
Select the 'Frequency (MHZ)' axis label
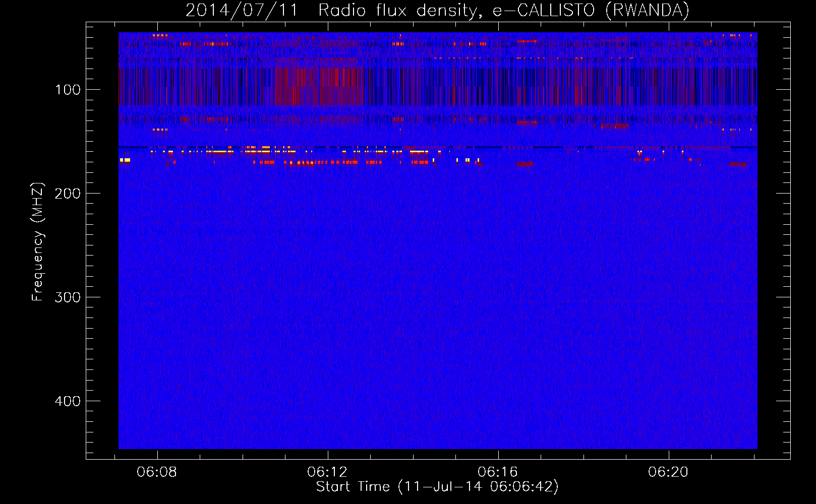pyautogui.click(x=38, y=242)
